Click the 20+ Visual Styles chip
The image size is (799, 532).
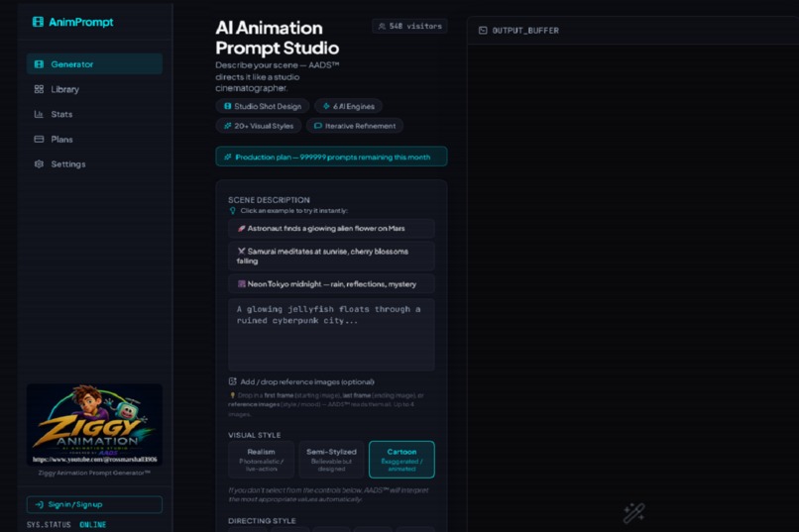(259, 126)
